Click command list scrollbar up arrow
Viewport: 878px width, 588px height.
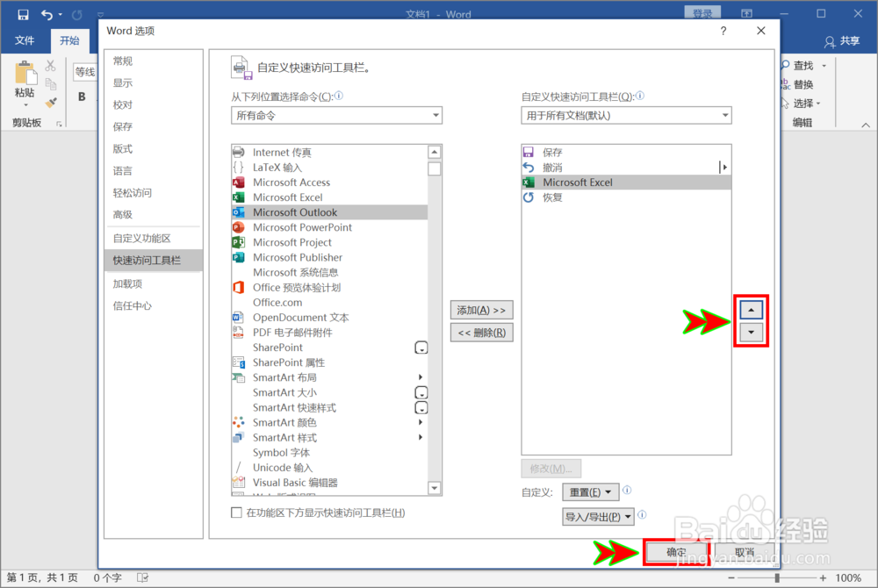[435, 152]
